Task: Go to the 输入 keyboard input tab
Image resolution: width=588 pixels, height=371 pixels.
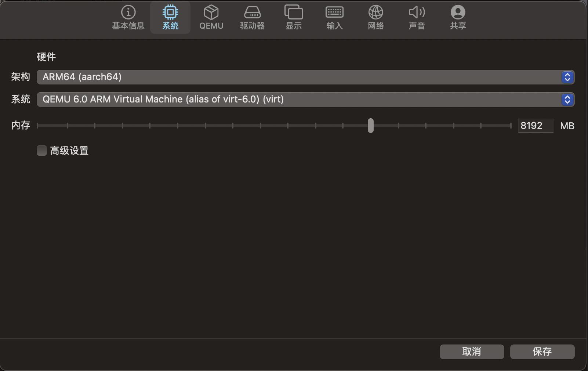Action: click(x=335, y=18)
